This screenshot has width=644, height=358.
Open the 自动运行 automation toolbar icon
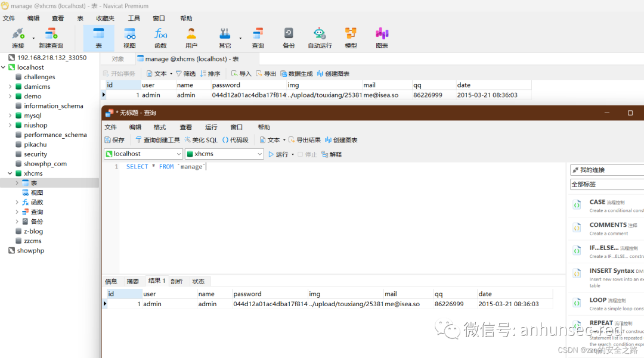[x=320, y=38]
